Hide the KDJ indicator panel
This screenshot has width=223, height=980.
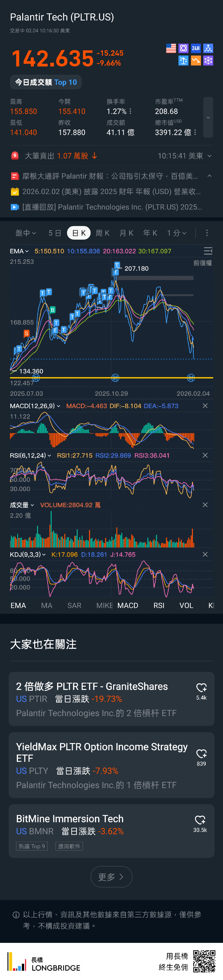205,555
